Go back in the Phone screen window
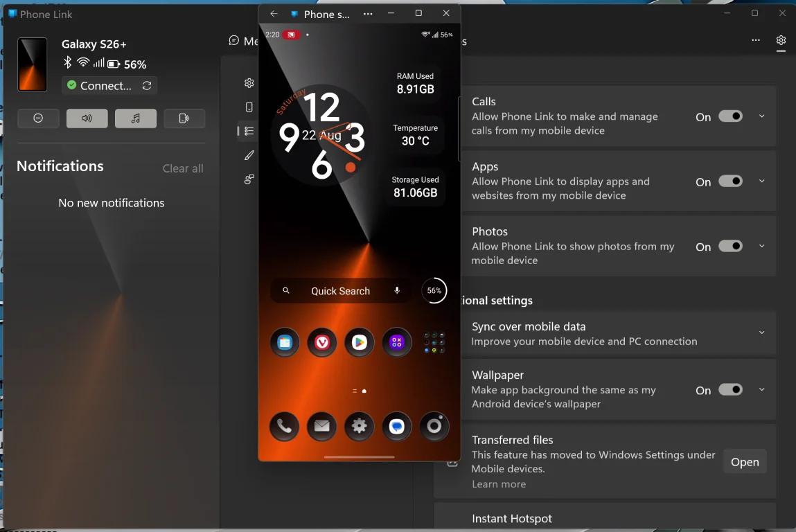796x532 pixels. point(274,14)
